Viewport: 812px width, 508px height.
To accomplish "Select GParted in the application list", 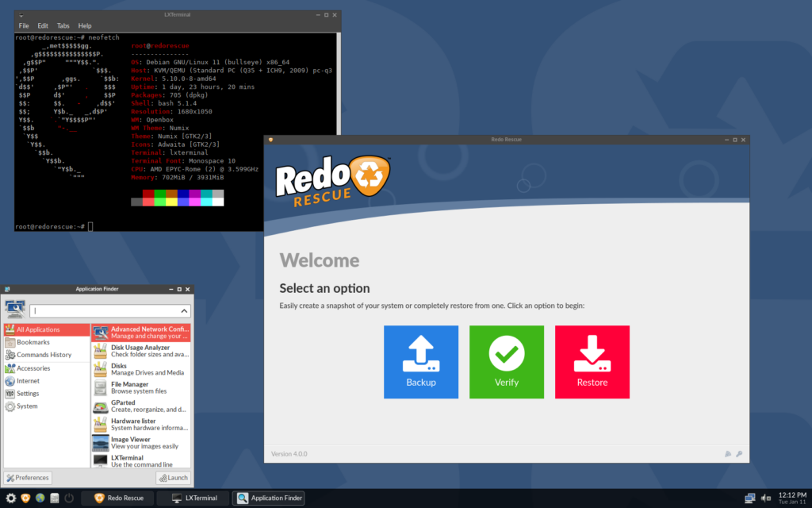I will point(140,406).
